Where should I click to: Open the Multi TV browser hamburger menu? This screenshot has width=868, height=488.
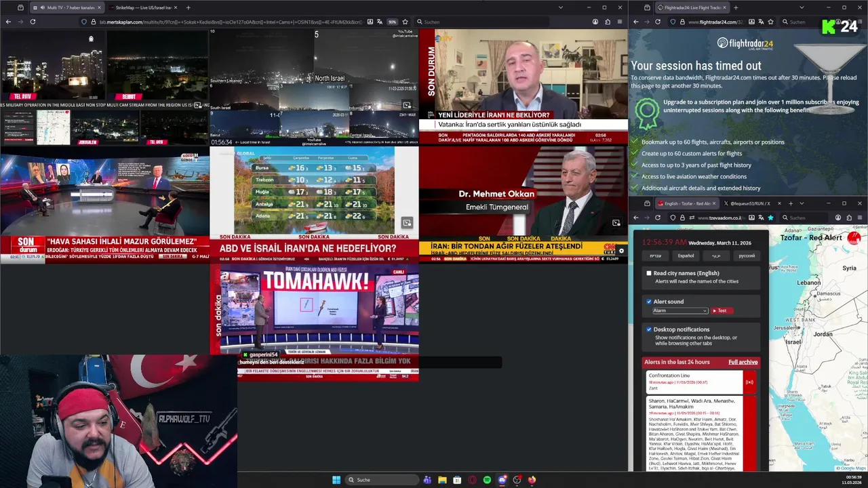619,22
